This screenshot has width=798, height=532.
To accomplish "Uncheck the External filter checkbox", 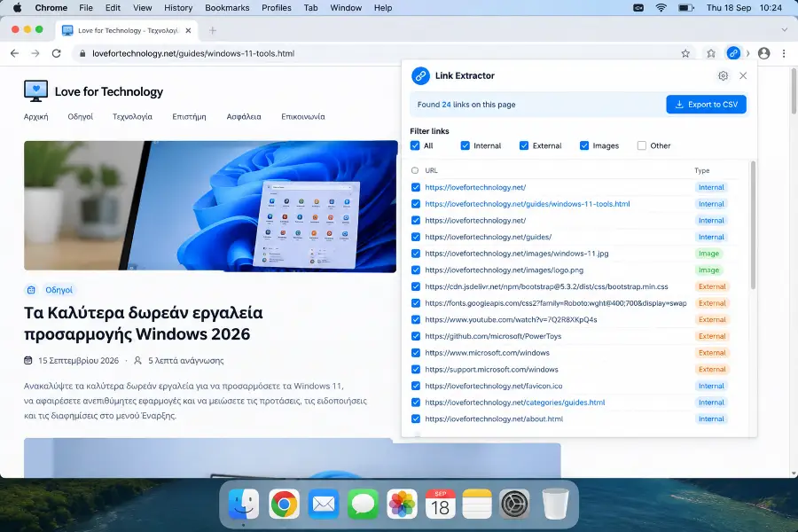I will pyautogui.click(x=524, y=145).
